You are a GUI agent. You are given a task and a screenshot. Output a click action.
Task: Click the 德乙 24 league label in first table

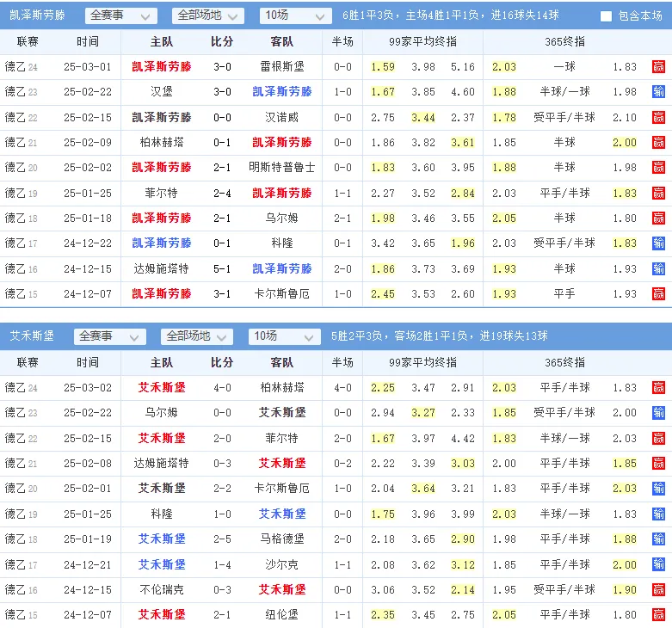21,67
